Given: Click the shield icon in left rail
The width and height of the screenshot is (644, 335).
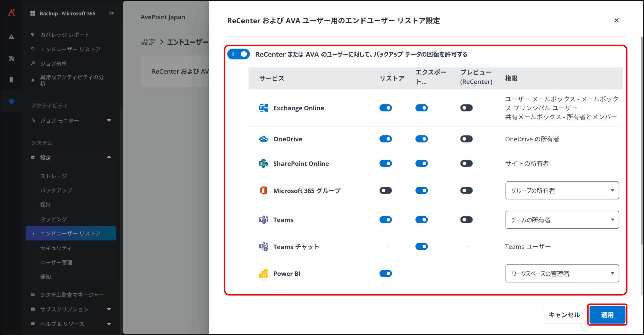Looking at the screenshot, I should pos(11,102).
